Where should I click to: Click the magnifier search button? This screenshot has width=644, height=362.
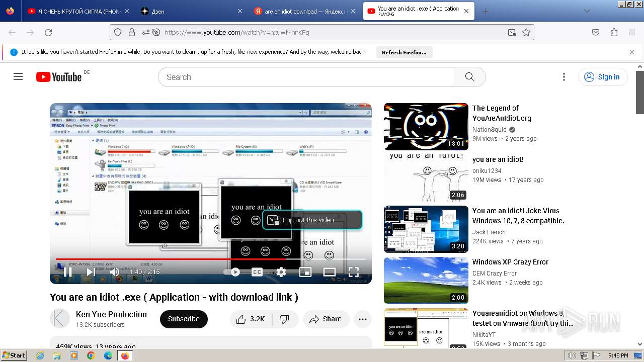tap(470, 77)
